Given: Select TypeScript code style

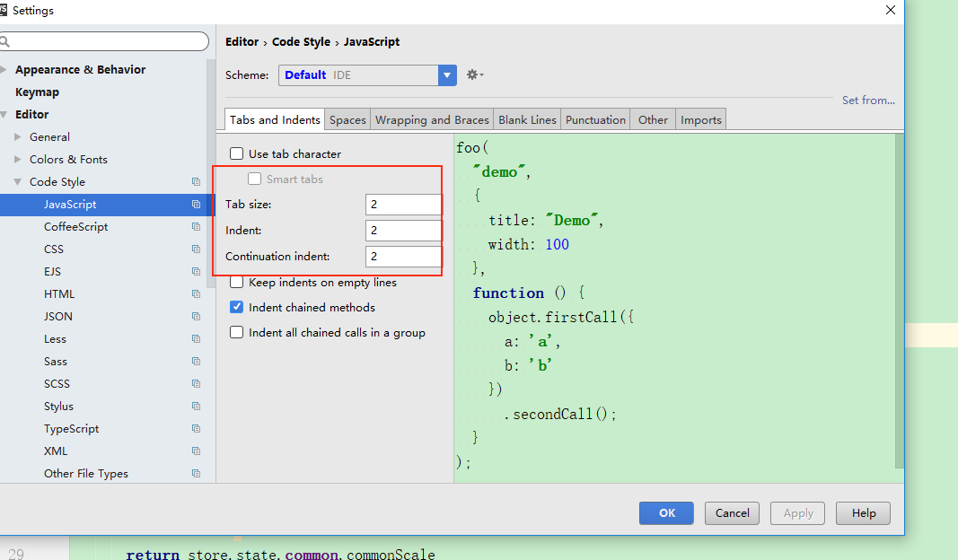Looking at the screenshot, I should click(72, 429).
